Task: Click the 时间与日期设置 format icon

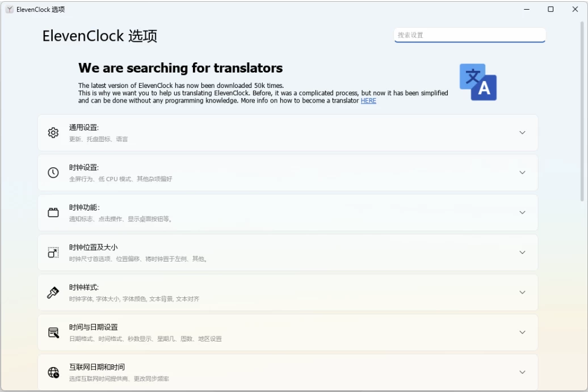Action: pyautogui.click(x=53, y=332)
